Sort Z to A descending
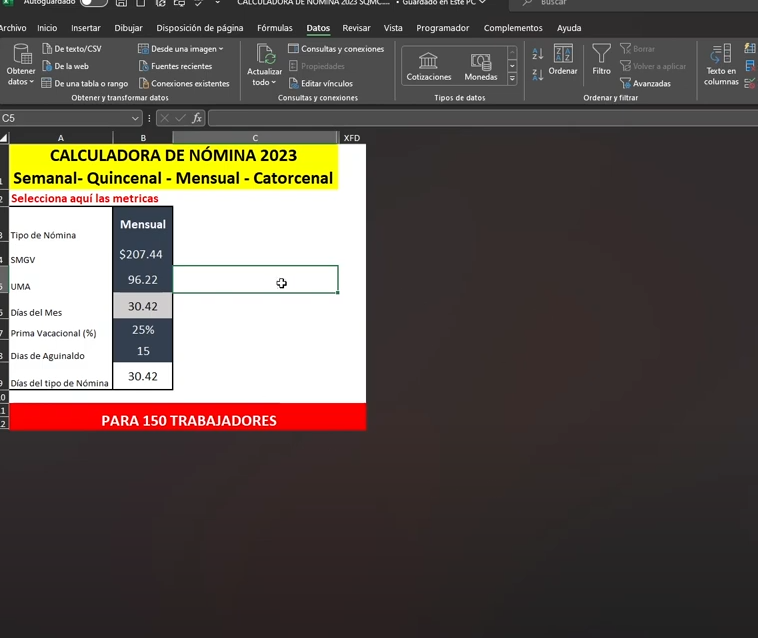The height and width of the screenshot is (638, 758). pos(538,75)
